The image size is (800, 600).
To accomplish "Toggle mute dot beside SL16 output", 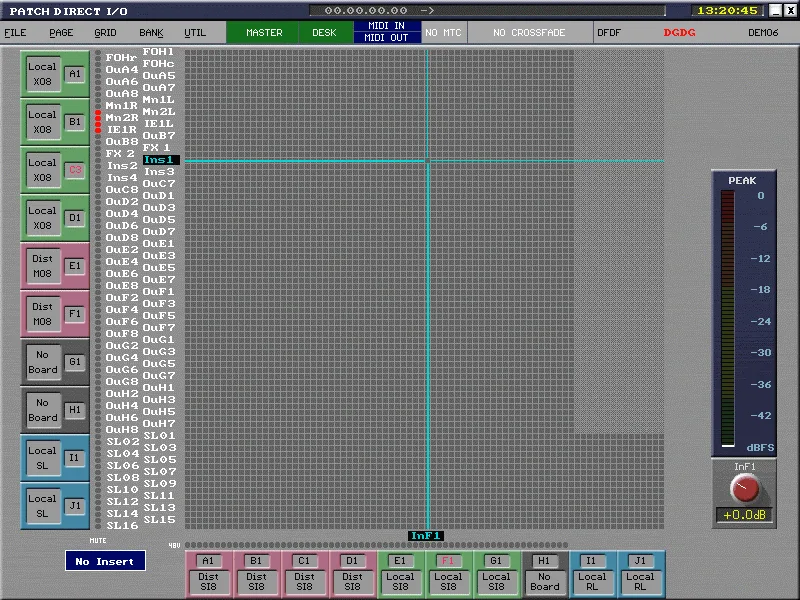I will (98, 526).
